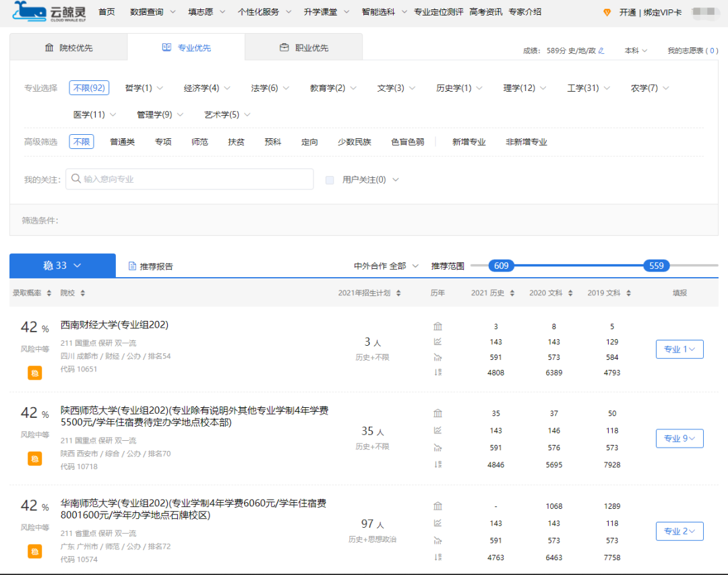Open 我的志愿表 ( 0 )

[692, 51]
